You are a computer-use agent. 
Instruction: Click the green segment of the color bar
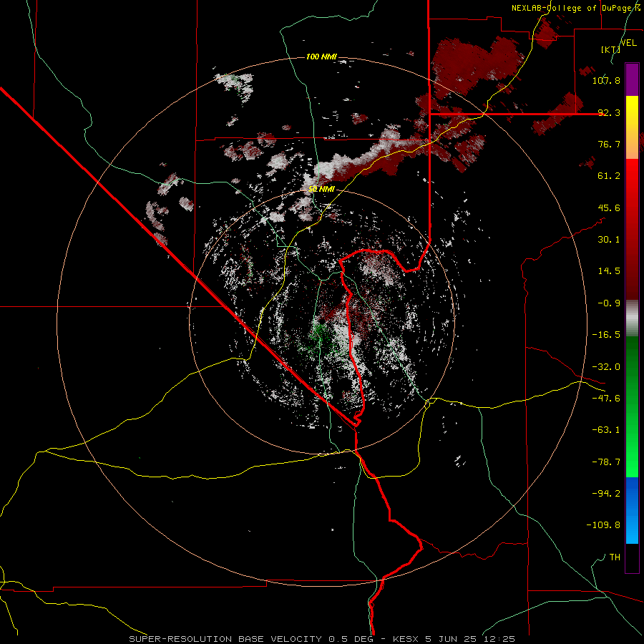[x=632, y=406]
